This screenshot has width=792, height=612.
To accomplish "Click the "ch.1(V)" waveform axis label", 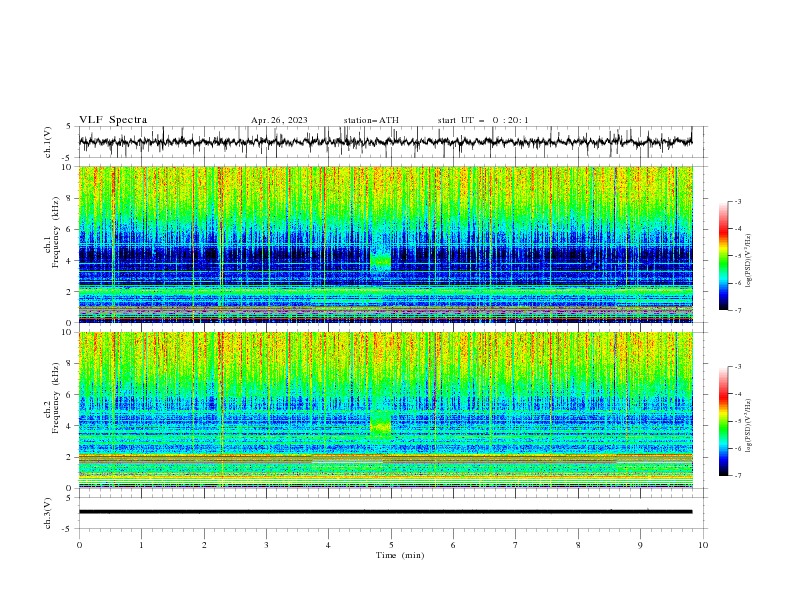I will point(48,142).
